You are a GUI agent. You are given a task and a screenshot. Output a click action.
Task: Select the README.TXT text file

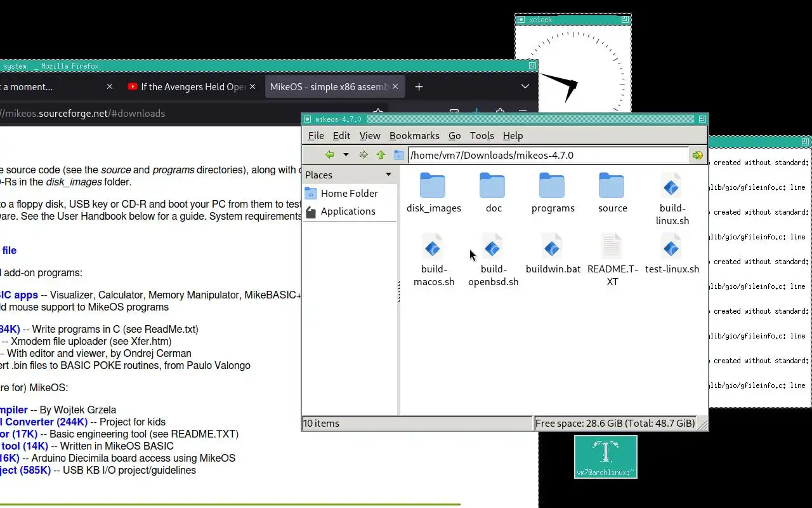pos(612,260)
